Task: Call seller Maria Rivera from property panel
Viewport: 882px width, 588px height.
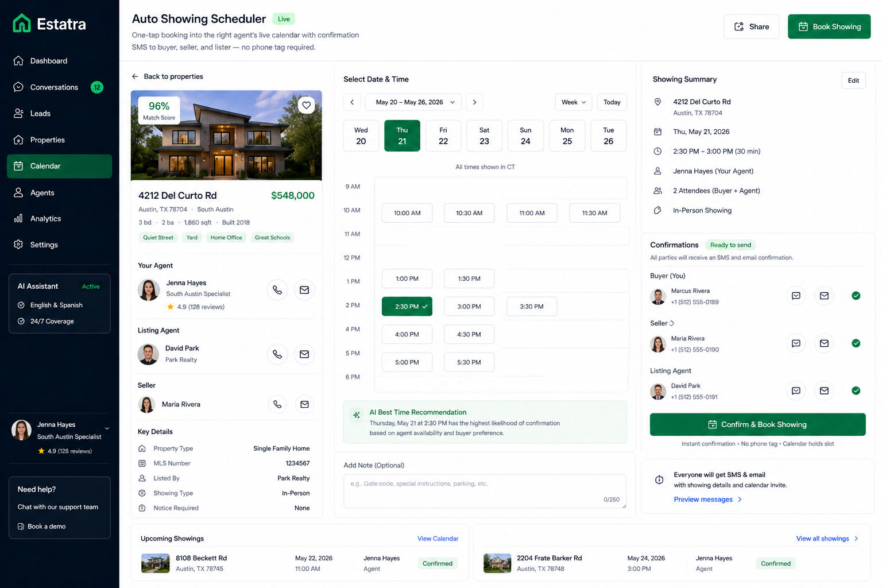Action: coord(277,404)
